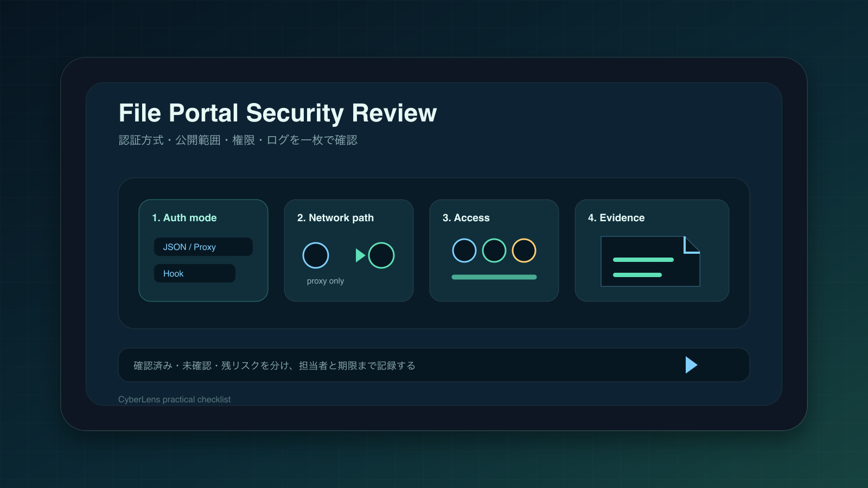Select the JSON / Proxy chip
This screenshot has width=868, height=488.
coord(203,247)
